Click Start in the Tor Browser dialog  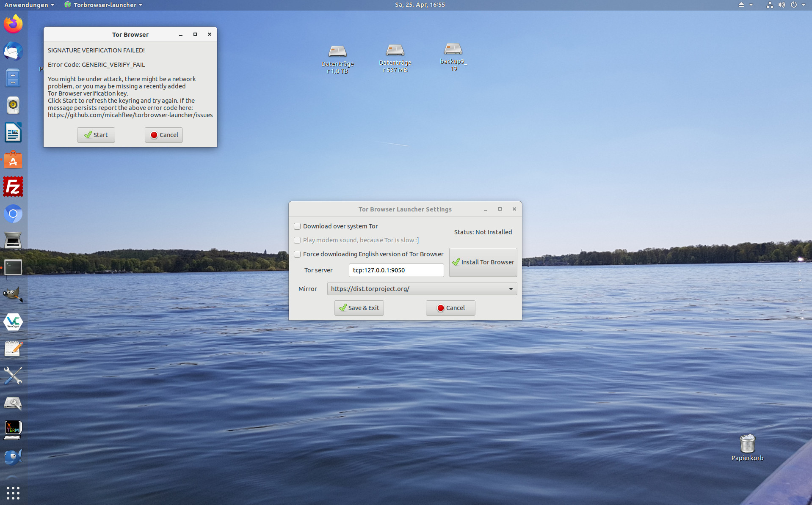coord(96,135)
